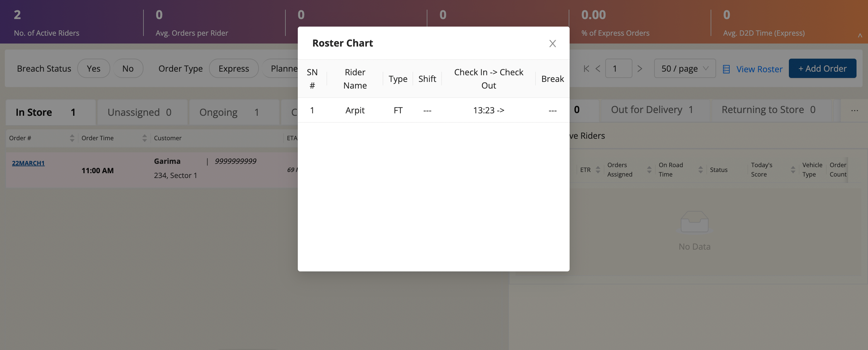The image size is (868, 350).
Task: Toggle Express order type filter
Action: point(233,68)
